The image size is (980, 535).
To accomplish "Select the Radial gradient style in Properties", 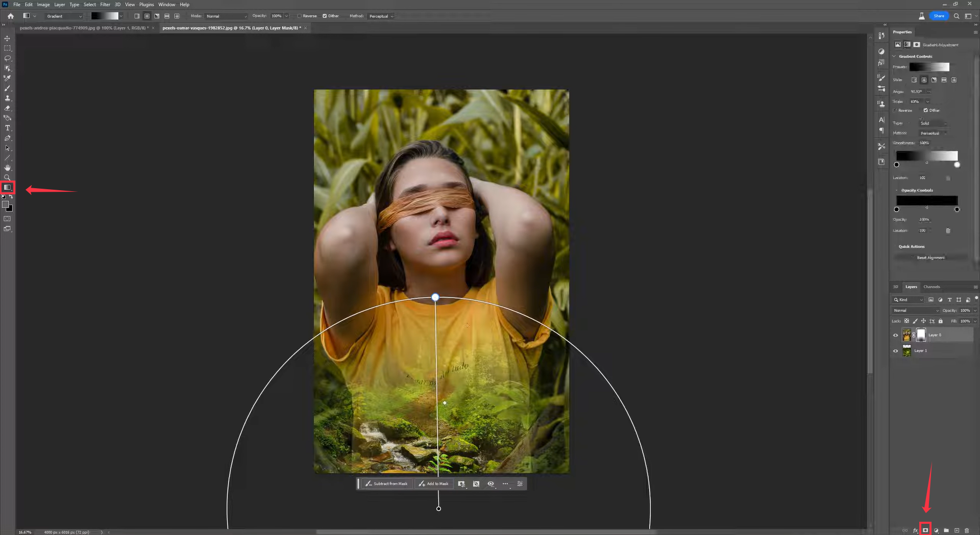I will click(x=924, y=80).
